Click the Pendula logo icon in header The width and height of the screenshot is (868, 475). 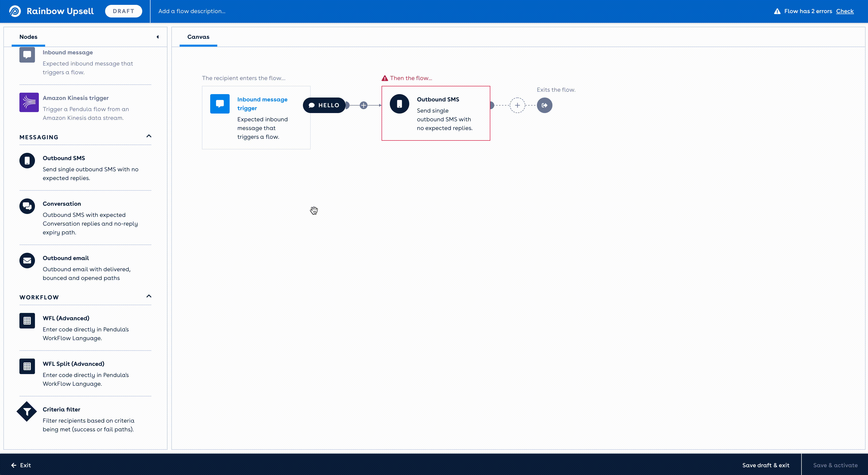coord(15,11)
